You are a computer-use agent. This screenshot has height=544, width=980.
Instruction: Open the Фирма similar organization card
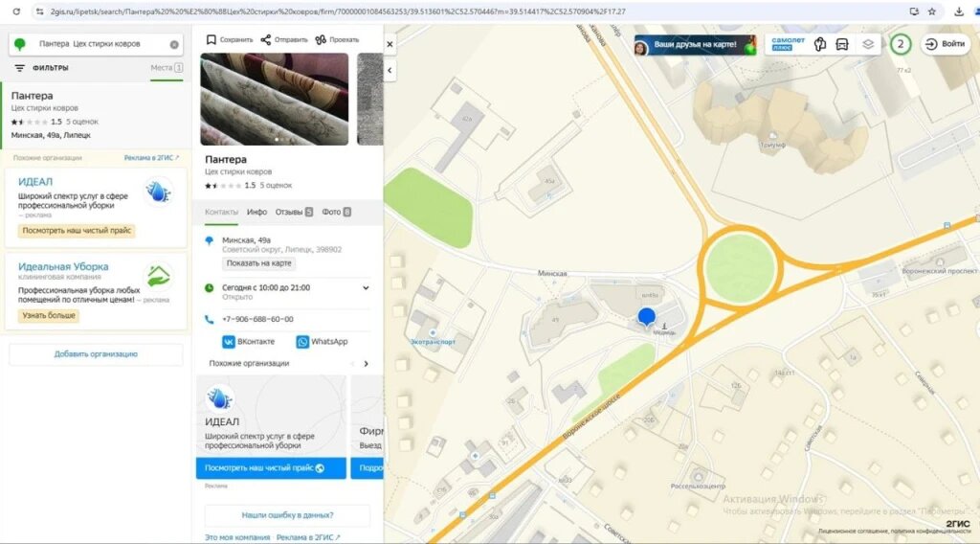pos(367,426)
